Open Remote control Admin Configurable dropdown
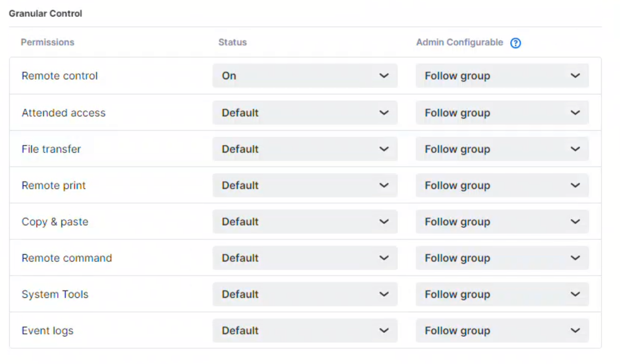Viewport: 620px width, 364px height. (502, 76)
